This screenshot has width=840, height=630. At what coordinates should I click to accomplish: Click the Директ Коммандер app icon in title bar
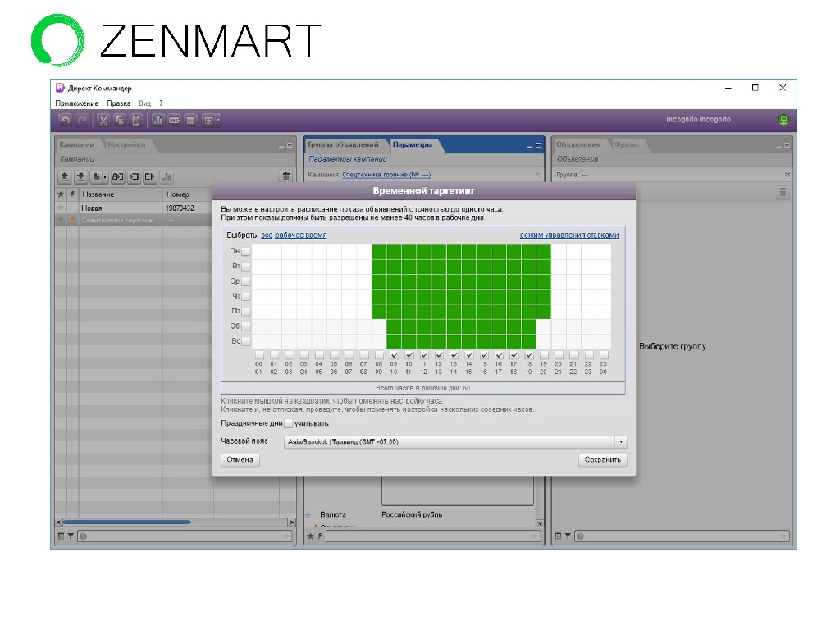(60, 88)
